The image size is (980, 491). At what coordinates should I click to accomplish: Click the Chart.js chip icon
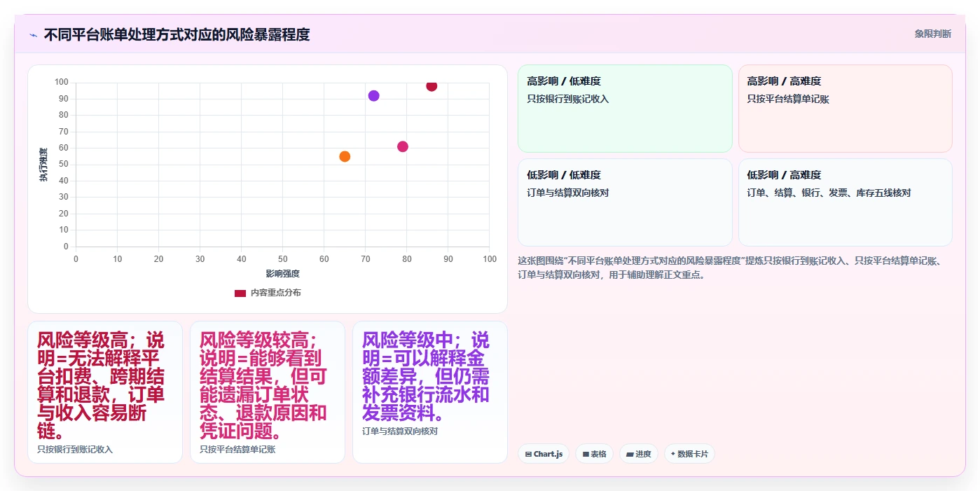pyautogui.click(x=528, y=454)
